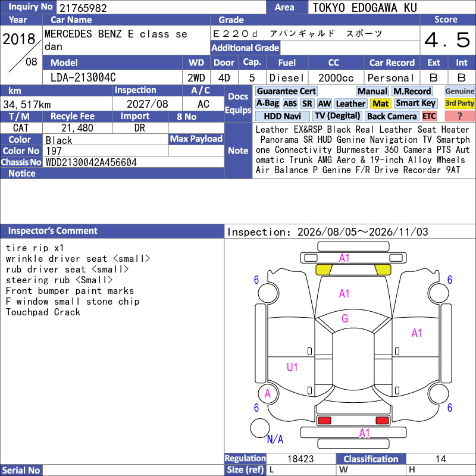The image size is (476, 476).
Task: Select the AW alloy wheel badge
Action: [x=324, y=104]
